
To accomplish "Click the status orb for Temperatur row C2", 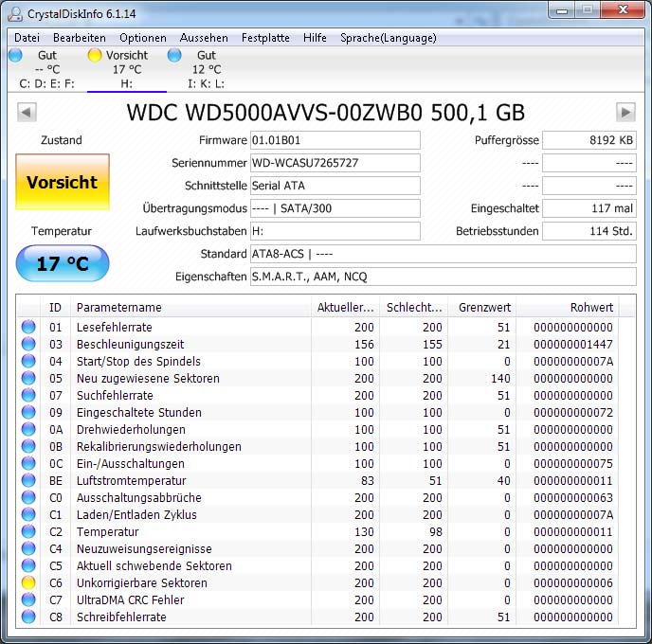I will [x=28, y=531].
